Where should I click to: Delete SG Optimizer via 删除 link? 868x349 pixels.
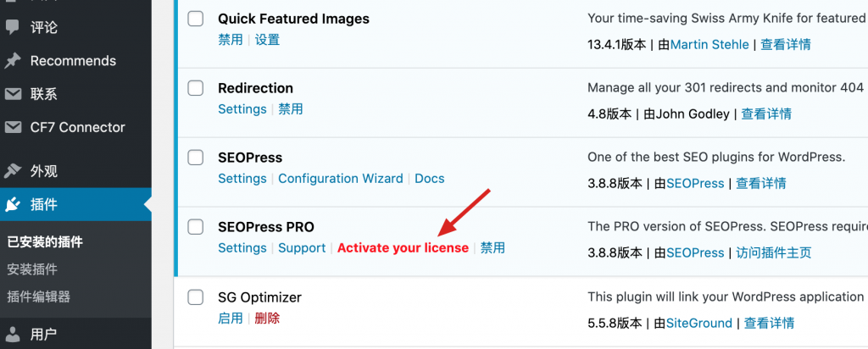[x=267, y=319]
